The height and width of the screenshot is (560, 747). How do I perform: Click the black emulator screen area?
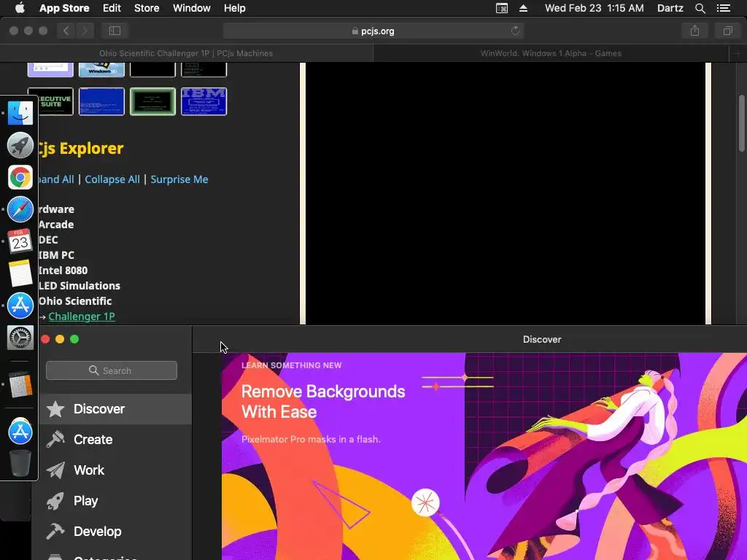click(x=505, y=193)
